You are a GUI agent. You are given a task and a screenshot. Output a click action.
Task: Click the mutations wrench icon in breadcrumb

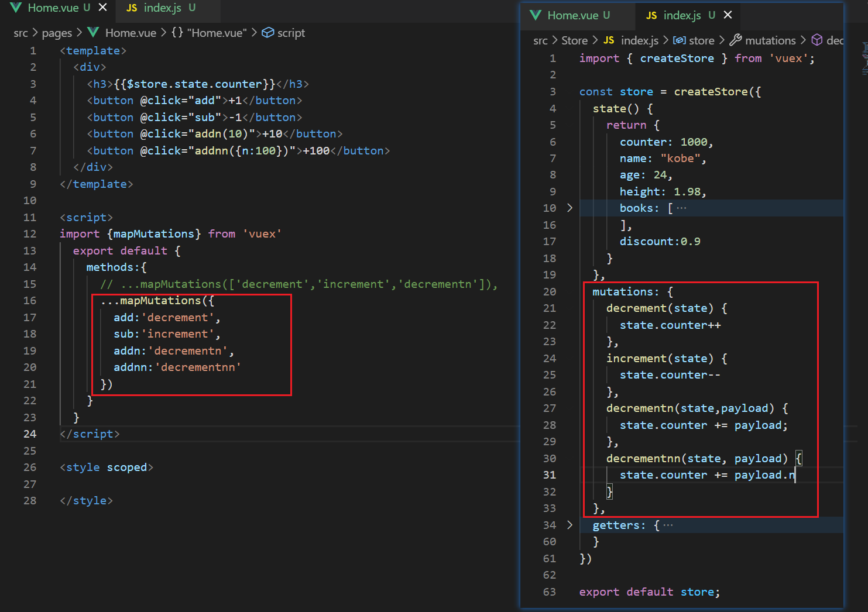[x=736, y=40]
